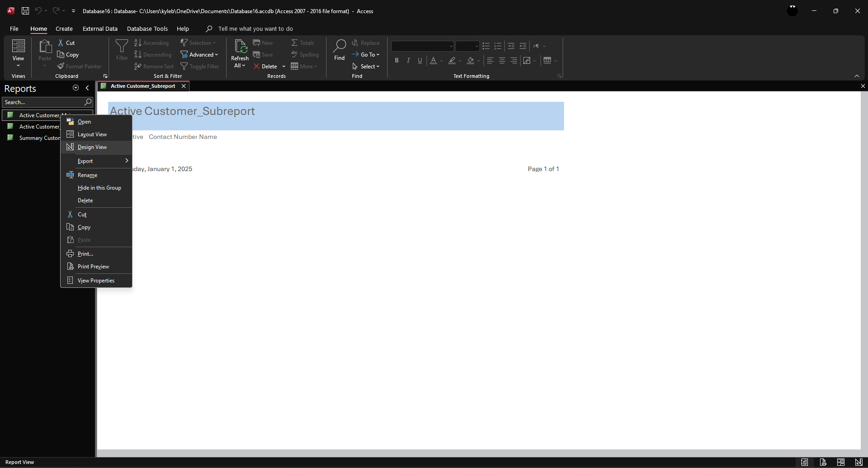Center align text
868x468 pixels.
[502, 61]
